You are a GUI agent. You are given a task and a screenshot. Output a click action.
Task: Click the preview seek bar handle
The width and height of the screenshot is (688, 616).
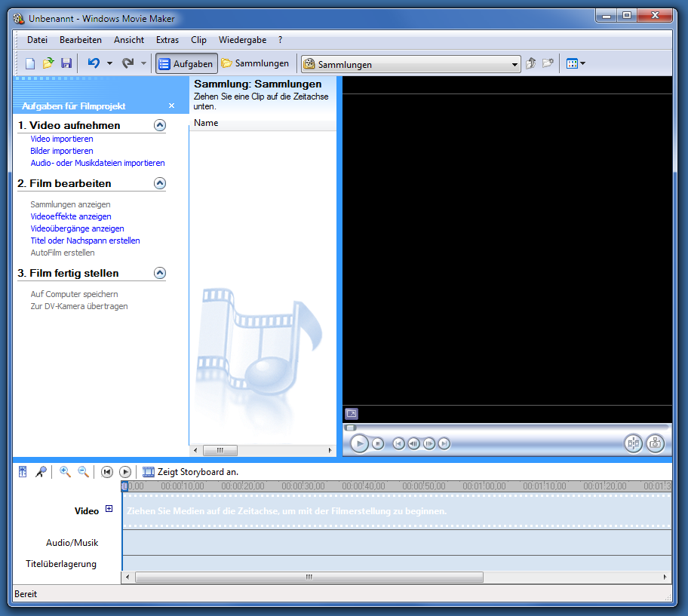point(350,428)
